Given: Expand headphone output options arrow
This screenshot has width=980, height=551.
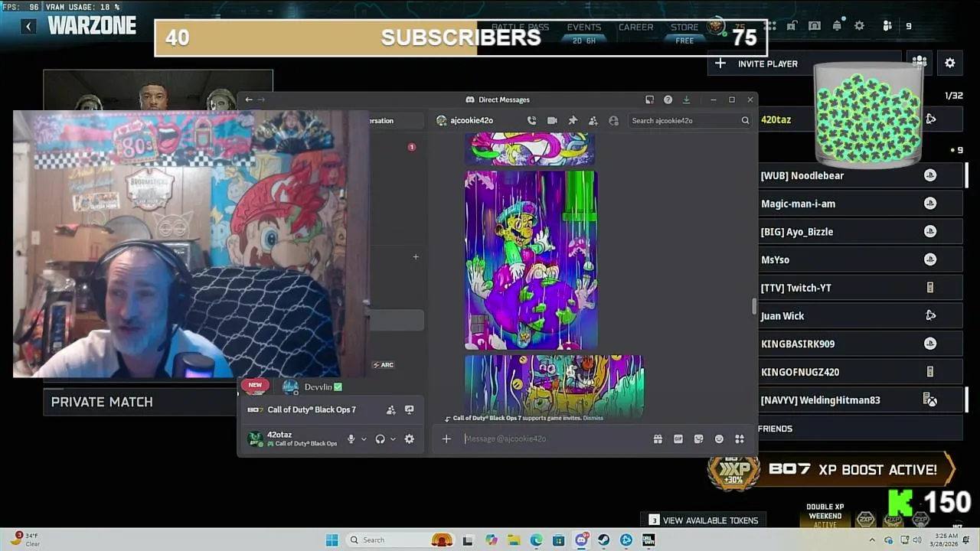Looking at the screenshot, I should 393,439.
